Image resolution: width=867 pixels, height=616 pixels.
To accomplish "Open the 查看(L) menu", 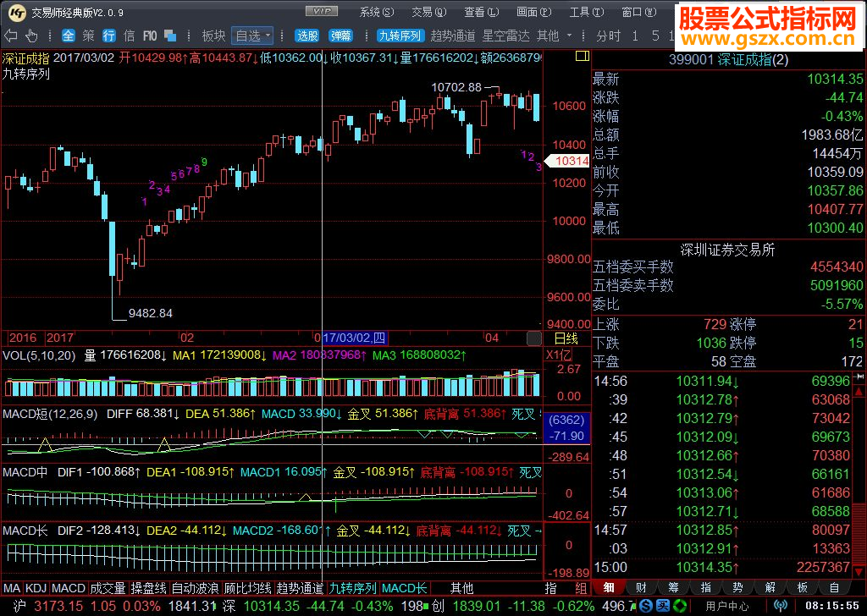I will [x=481, y=12].
